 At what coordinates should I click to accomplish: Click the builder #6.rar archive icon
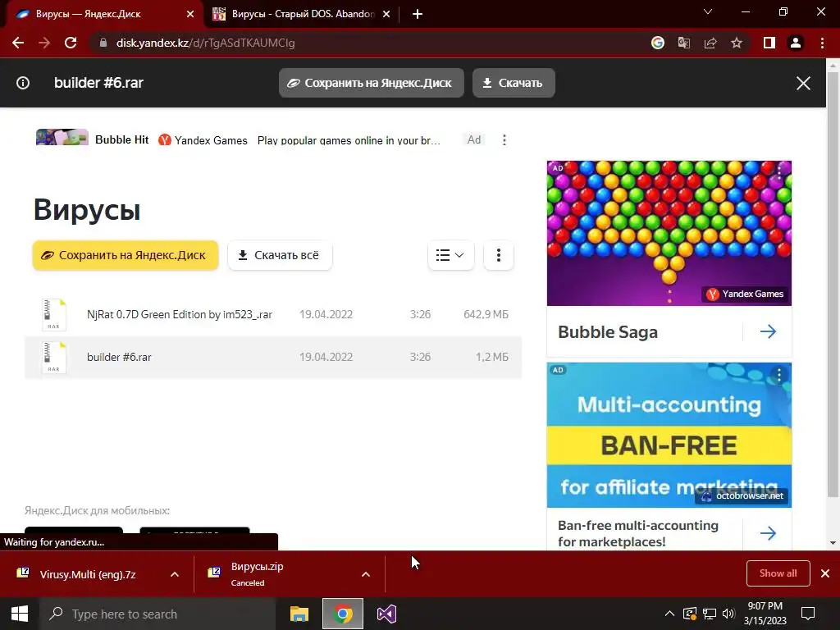click(x=54, y=358)
